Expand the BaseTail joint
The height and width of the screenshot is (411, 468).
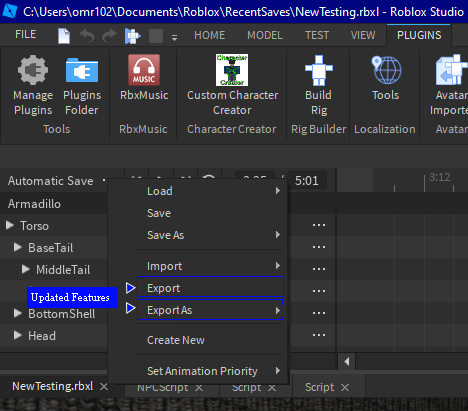18,247
